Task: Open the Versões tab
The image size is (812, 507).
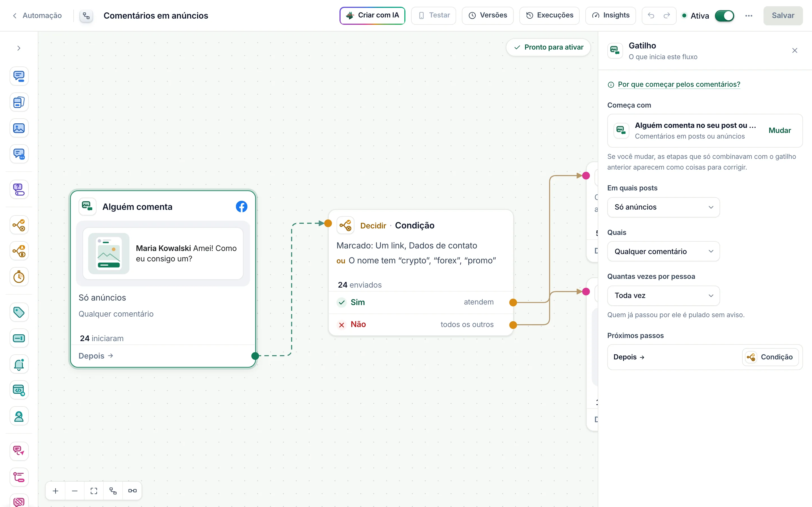Action: point(487,15)
